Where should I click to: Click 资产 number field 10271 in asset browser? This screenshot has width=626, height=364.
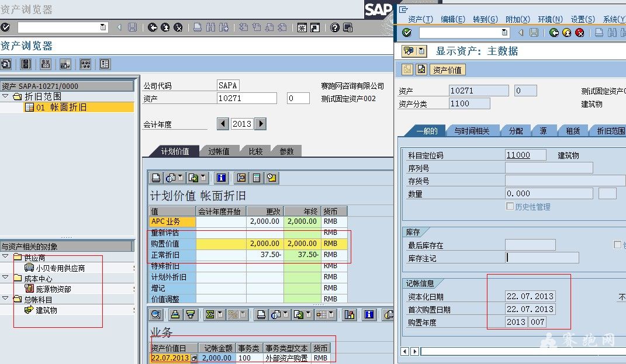(x=247, y=98)
